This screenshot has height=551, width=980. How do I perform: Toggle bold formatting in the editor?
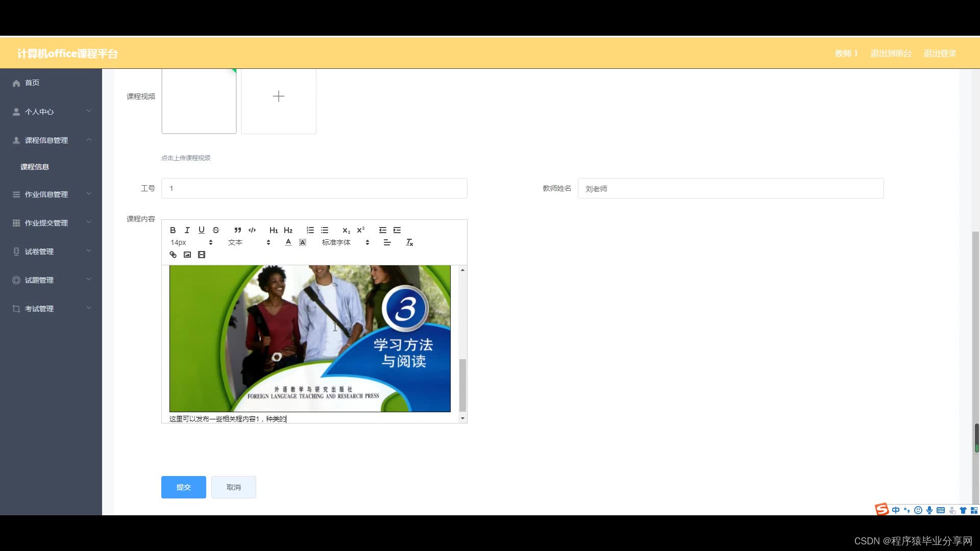173,230
